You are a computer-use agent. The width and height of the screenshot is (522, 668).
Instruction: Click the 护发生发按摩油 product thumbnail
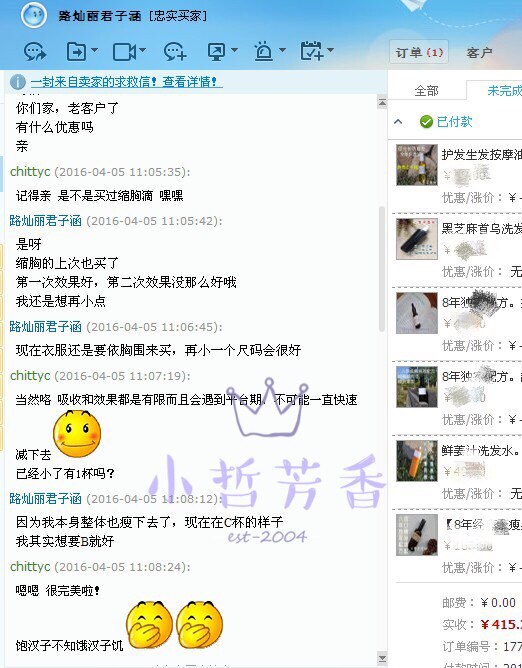[417, 165]
